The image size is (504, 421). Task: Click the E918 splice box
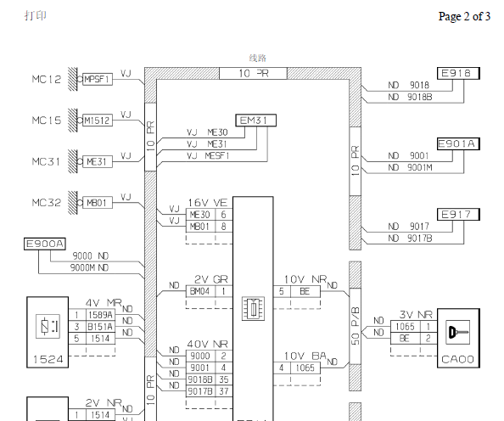coord(458,73)
